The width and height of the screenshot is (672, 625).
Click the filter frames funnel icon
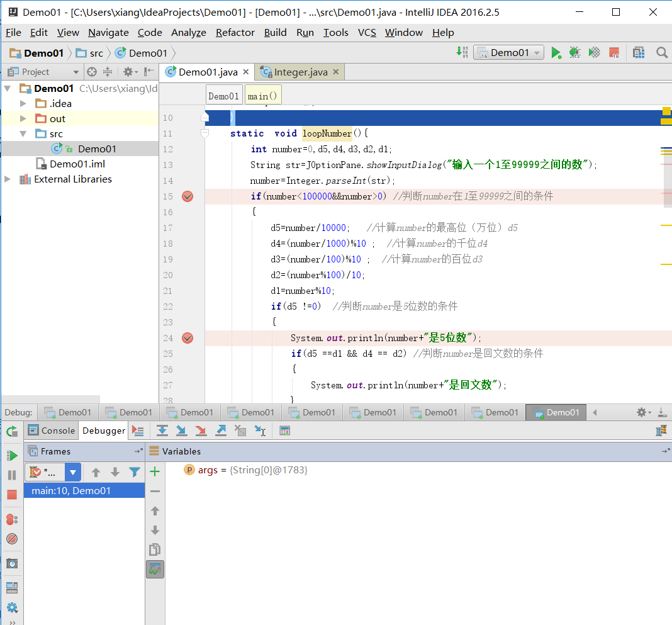134,473
